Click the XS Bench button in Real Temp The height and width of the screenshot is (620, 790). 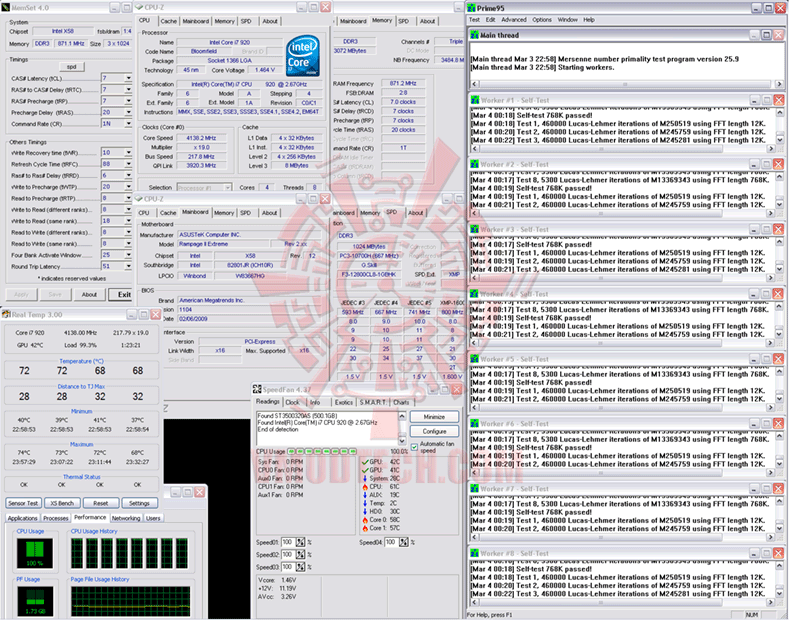63,503
